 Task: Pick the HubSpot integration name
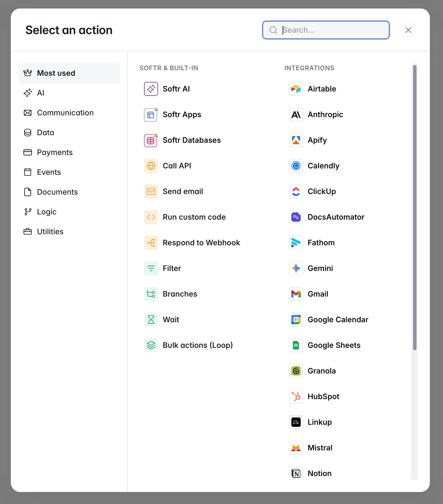coord(323,396)
